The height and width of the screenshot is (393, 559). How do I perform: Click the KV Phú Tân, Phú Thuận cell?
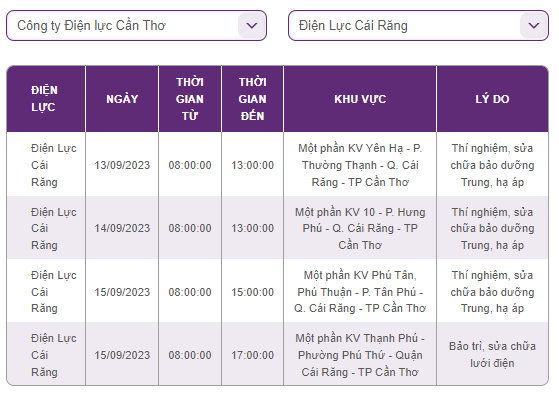tap(360, 292)
